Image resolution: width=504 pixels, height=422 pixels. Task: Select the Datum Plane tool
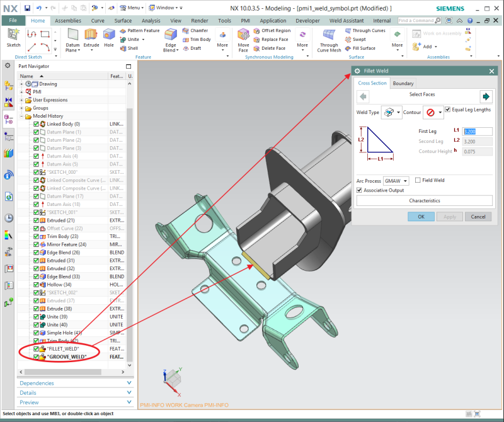[x=72, y=40]
